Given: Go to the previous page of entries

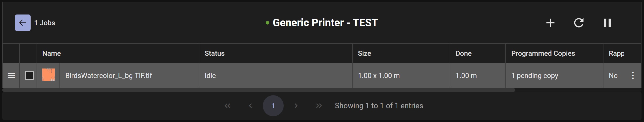Looking at the screenshot, I should tap(250, 106).
